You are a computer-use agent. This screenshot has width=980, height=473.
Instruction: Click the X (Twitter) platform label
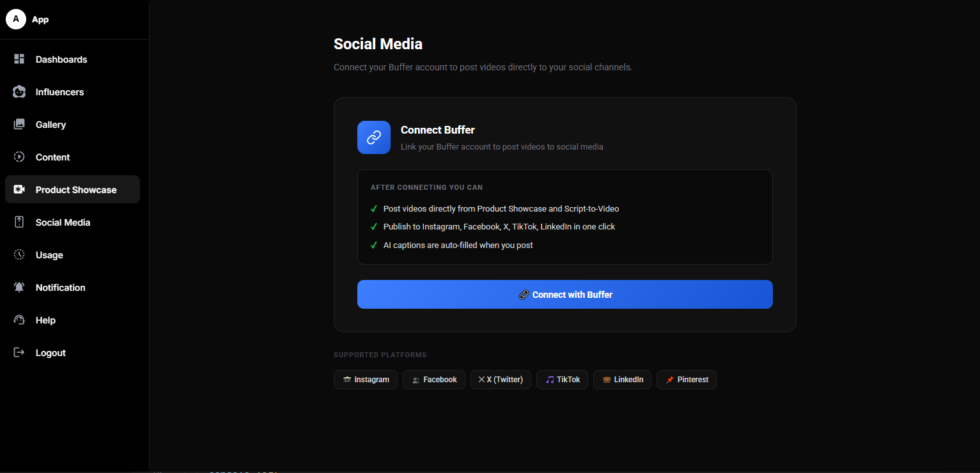[505, 380]
